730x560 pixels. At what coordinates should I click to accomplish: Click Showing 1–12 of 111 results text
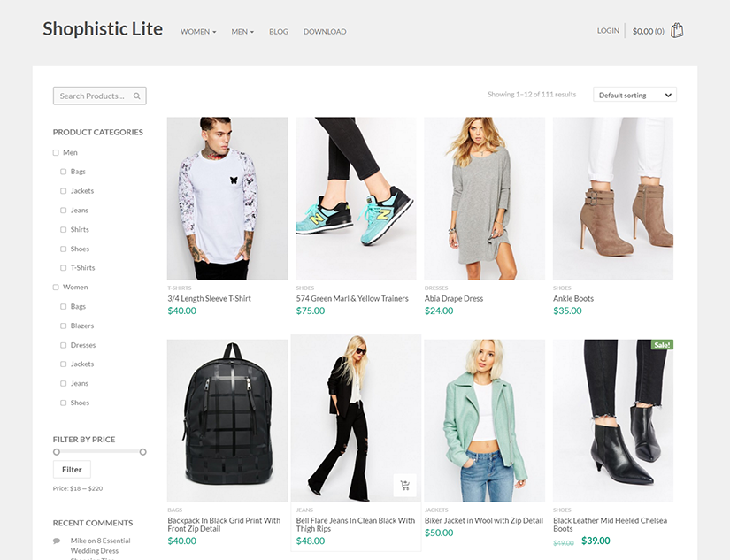click(532, 95)
